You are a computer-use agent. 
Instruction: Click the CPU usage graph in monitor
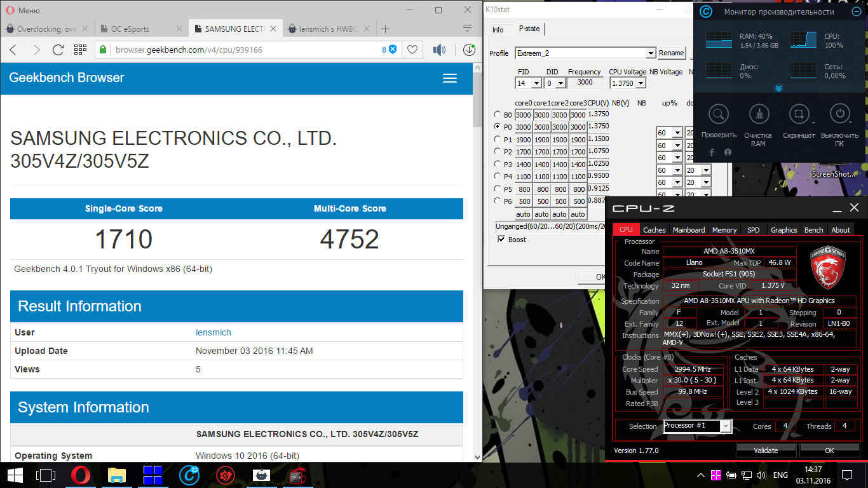803,39
